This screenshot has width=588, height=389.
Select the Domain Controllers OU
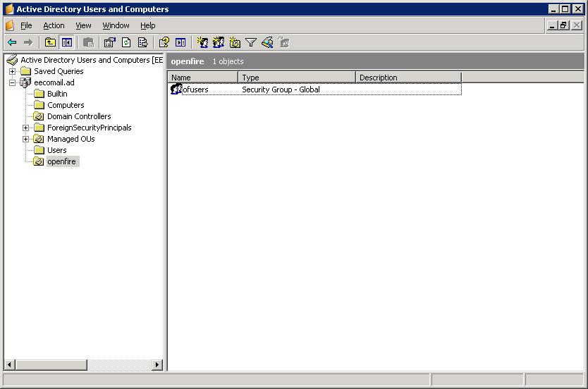tap(79, 116)
